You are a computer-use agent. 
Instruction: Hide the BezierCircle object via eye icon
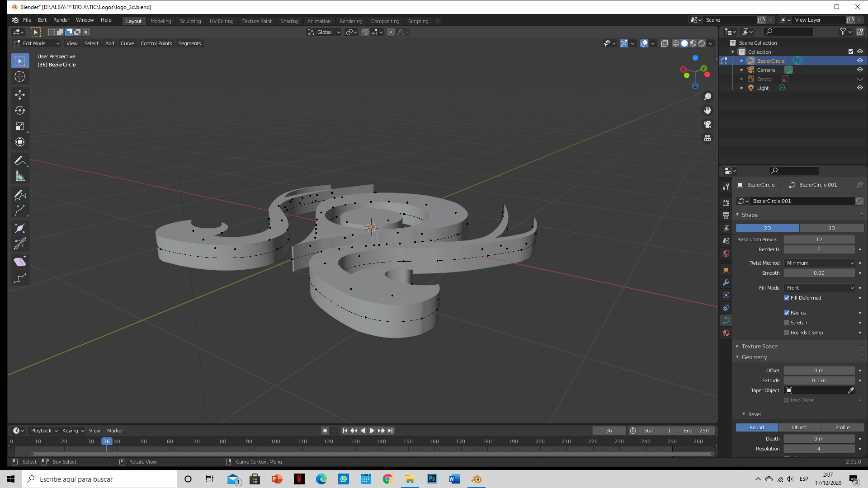(x=860, y=61)
